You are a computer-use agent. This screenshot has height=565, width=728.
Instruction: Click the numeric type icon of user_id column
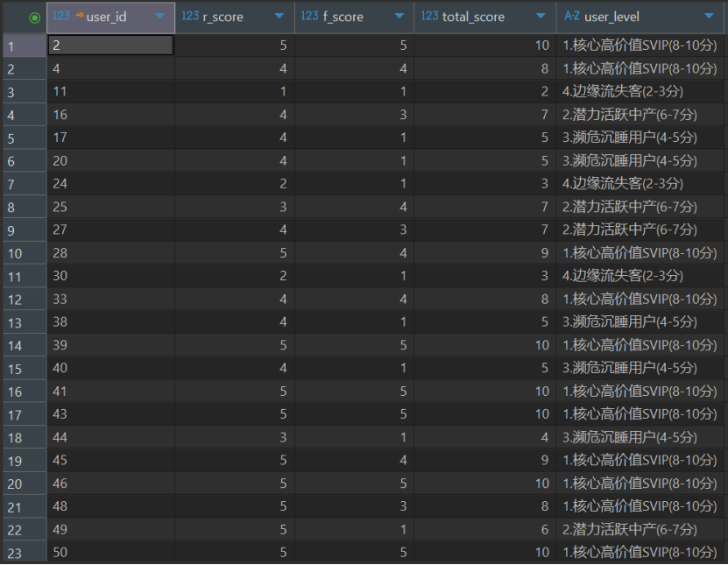(61, 17)
